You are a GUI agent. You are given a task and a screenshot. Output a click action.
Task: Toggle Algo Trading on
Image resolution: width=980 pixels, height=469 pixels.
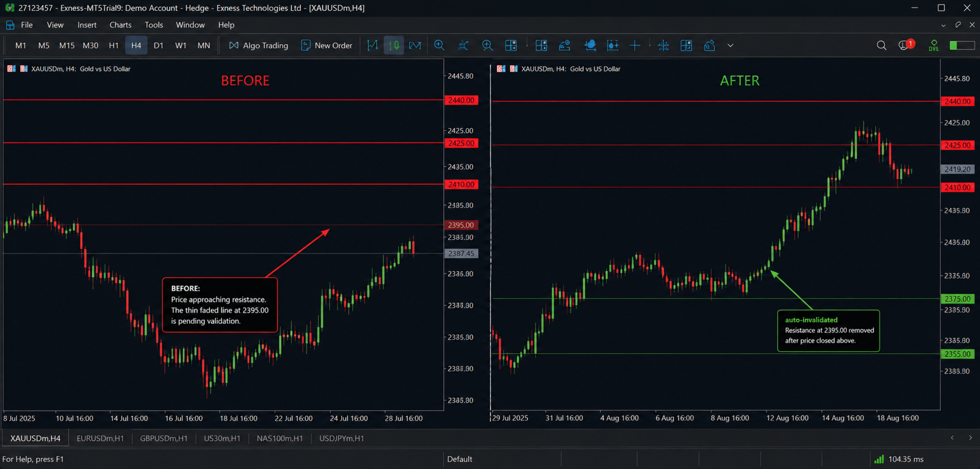tap(259, 45)
